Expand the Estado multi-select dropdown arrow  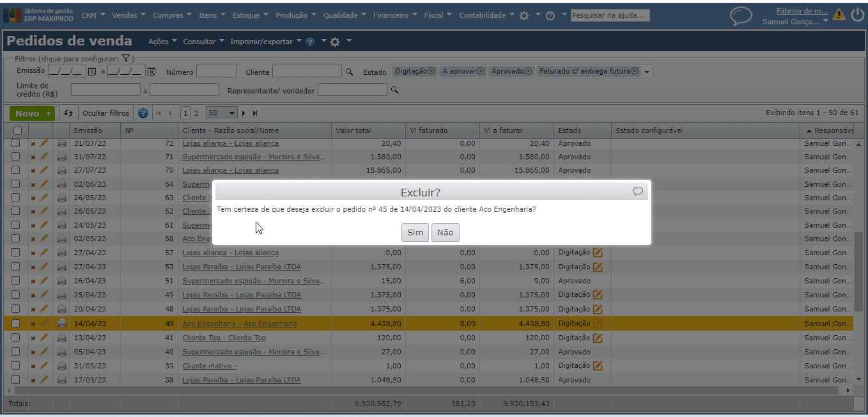coord(647,72)
